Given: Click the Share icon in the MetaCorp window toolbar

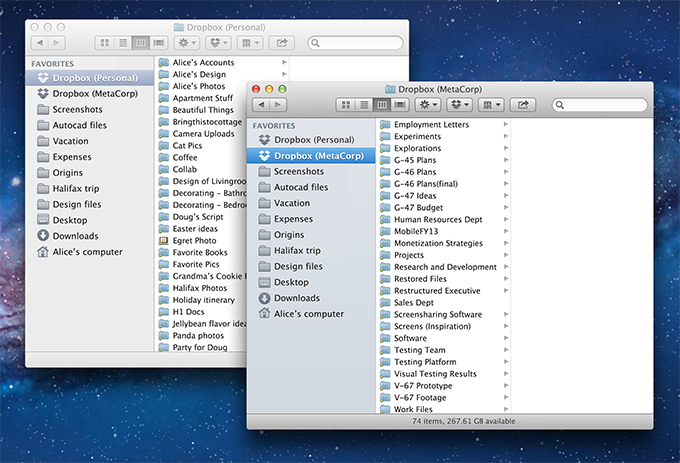Looking at the screenshot, I should tap(521, 105).
